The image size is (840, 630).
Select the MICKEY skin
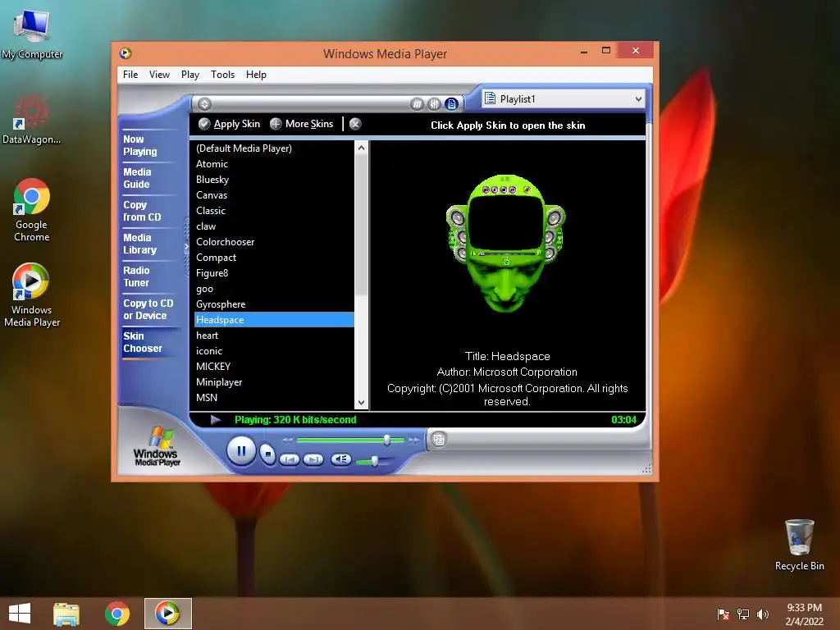point(274,366)
